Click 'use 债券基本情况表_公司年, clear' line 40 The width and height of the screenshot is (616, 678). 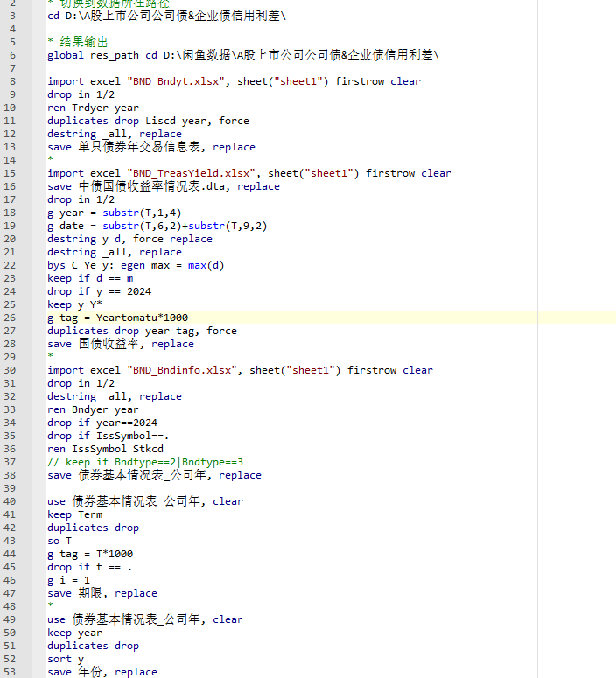(145, 501)
